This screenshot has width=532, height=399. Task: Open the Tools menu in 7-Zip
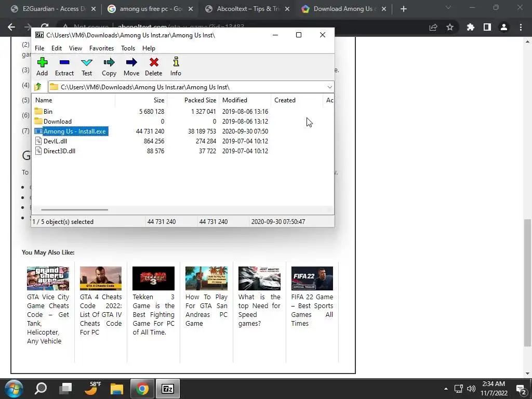click(x=128, y=48)
